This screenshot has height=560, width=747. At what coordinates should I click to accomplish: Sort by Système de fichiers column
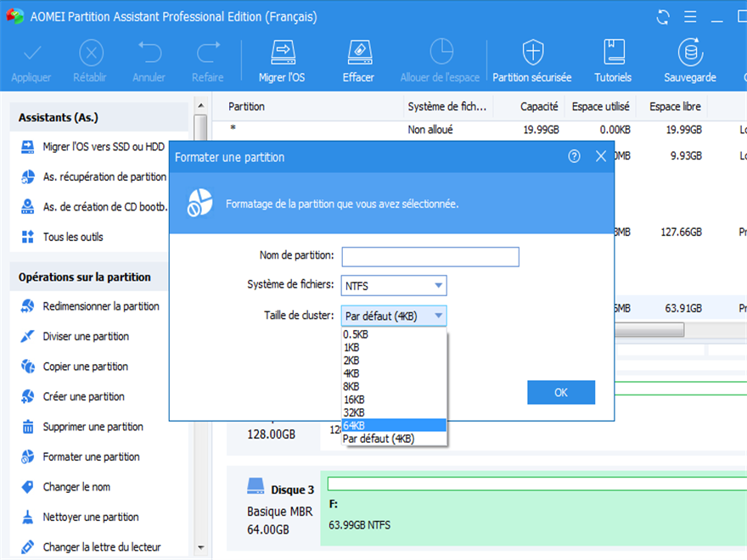(448, 107)
